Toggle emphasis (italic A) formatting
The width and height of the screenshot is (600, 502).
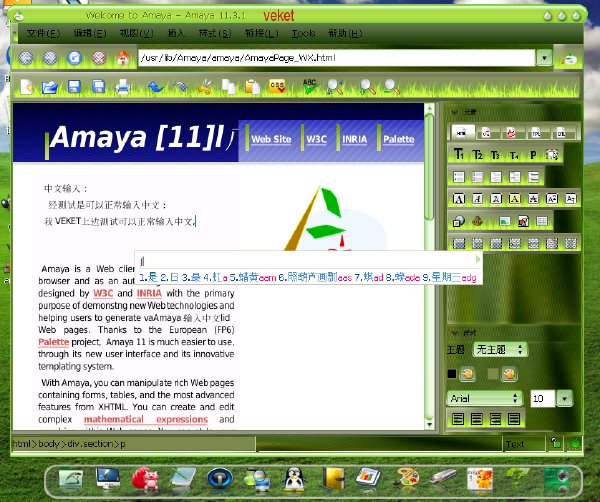tap(477, 199)
